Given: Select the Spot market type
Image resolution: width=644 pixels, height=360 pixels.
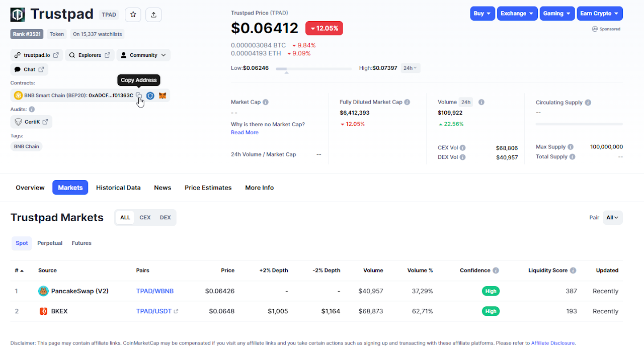Looking at the screenshot, I should tap(22, 243).
